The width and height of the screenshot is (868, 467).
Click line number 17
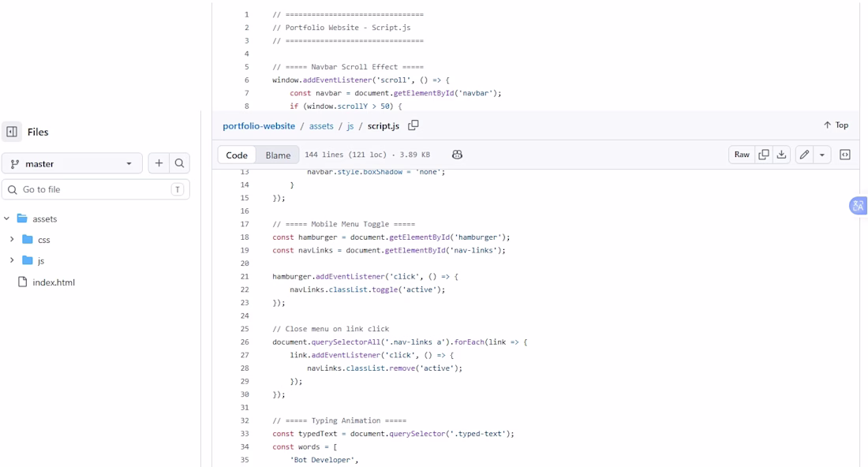coord(245,224)
